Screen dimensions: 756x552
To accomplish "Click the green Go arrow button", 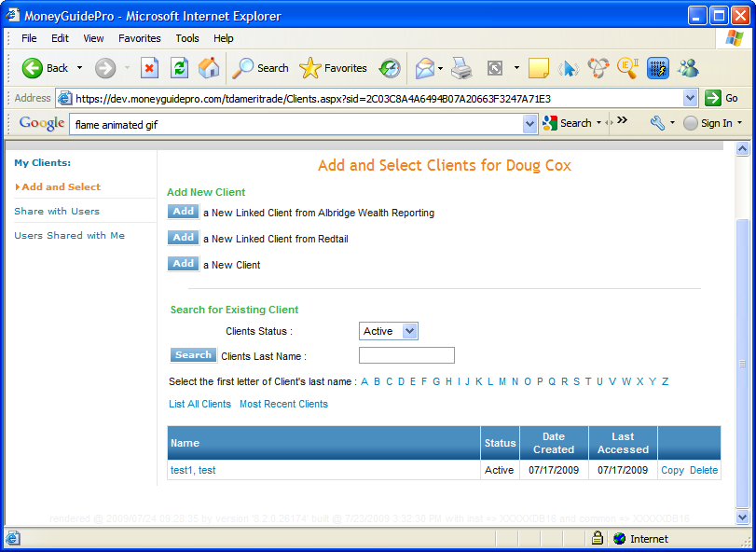I will (712, 98).
